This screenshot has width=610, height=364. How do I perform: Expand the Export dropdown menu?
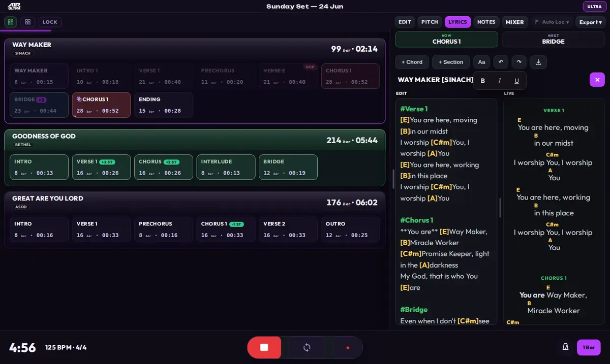click(x=591, y=22)
